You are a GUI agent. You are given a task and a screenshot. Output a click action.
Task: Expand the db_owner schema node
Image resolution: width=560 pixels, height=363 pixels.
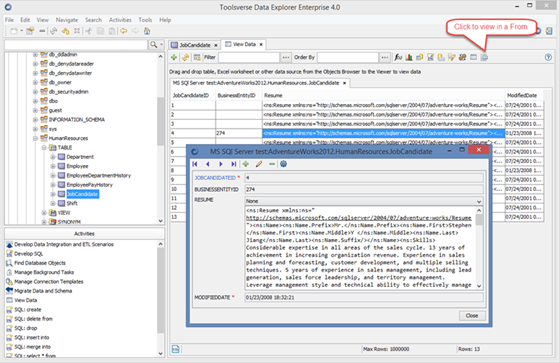pyautogui.click(x=35, y=83)
